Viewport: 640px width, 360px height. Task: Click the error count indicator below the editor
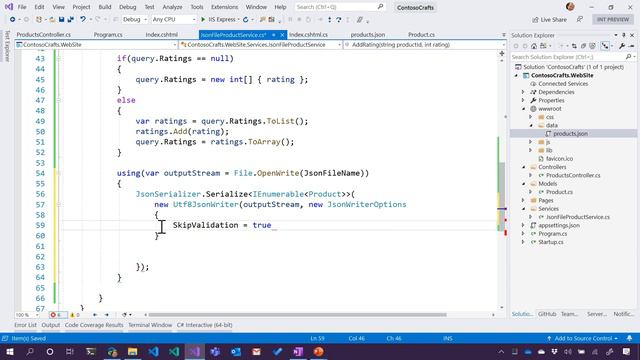click(x=58, y=315)
